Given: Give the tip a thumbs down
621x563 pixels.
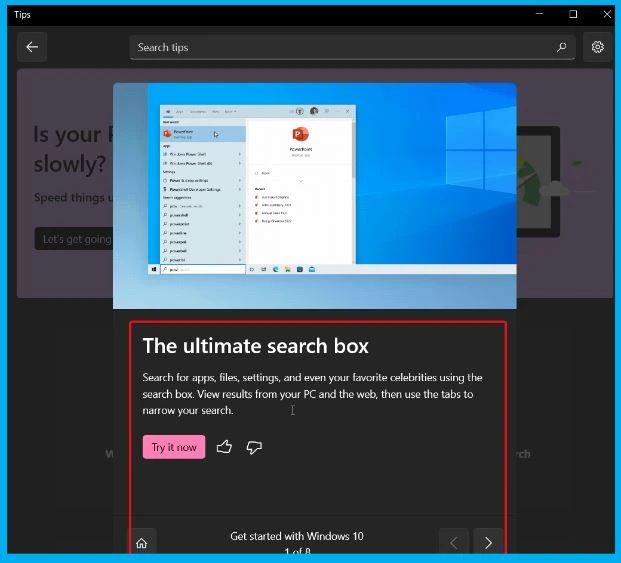Looking at the screenshot, I should tap(254, 447).
